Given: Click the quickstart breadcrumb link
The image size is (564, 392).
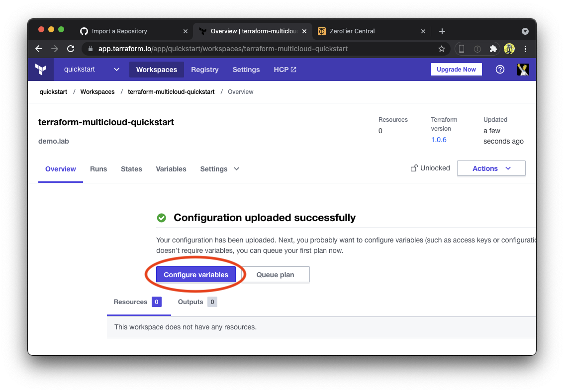Looking at the screenshot, I should click(53, 92).
